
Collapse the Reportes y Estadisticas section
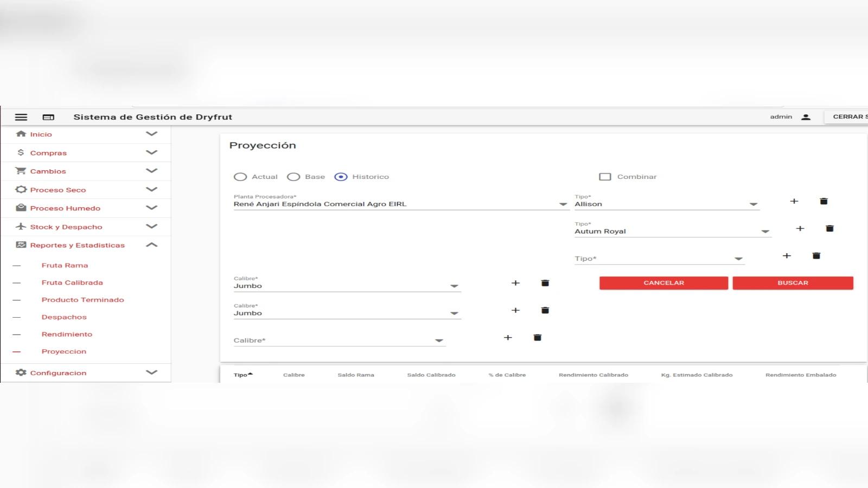point(151,245)
